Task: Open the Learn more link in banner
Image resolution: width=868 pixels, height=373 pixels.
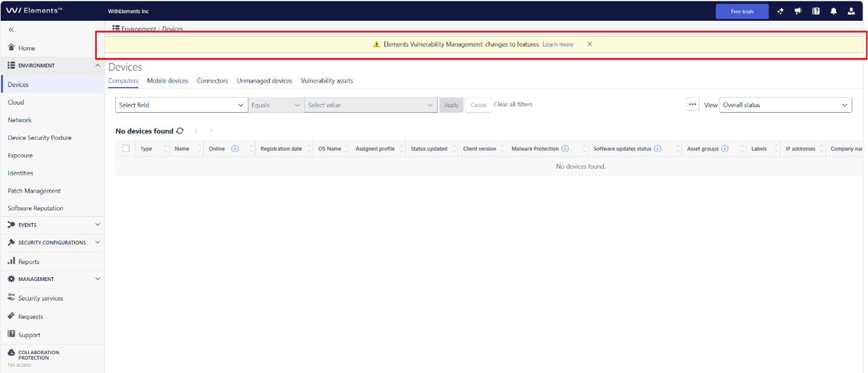Action: 558,45
